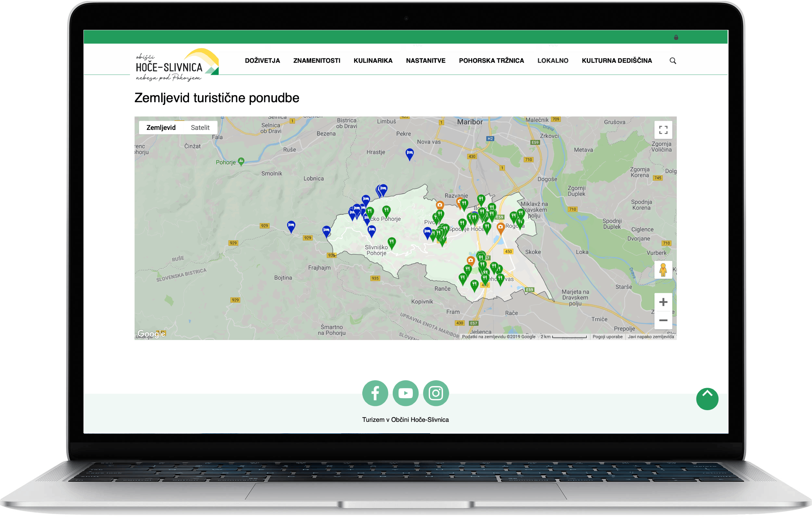Click the search magnifier icon
The image size is (812, 517).
pos(672,61)
